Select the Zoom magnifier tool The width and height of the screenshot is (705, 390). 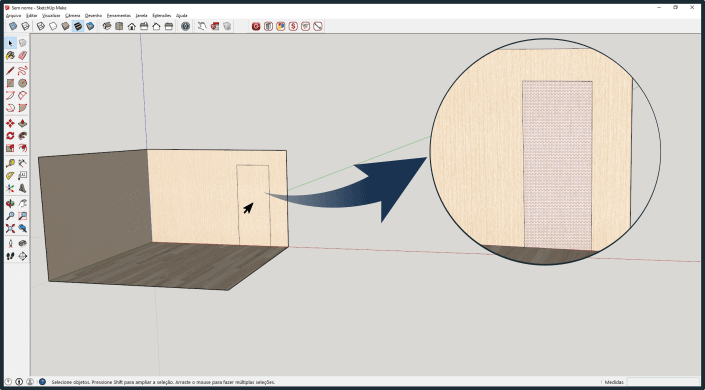tap(10, 216)
